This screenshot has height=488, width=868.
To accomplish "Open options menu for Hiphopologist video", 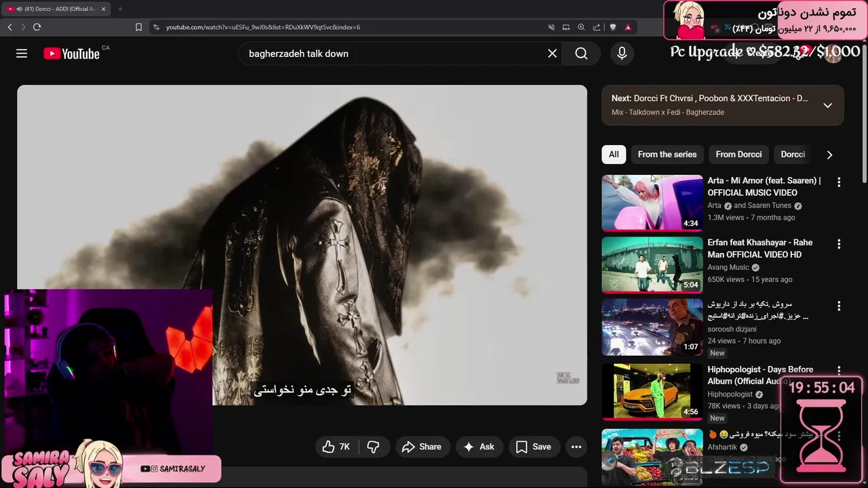I will coord(839,370).
